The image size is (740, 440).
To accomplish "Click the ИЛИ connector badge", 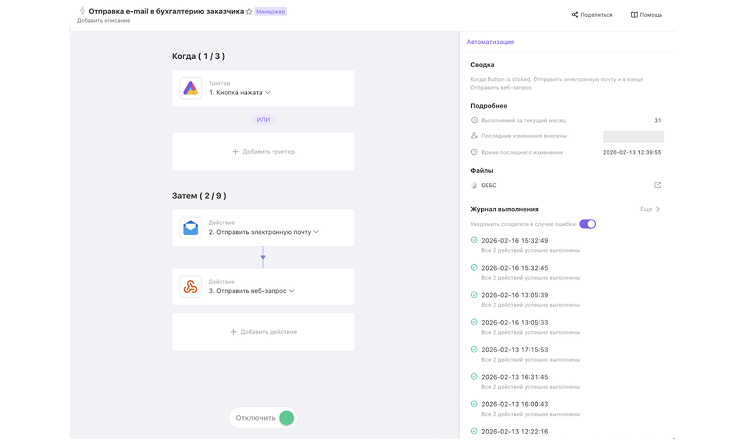I will [263, 120].
